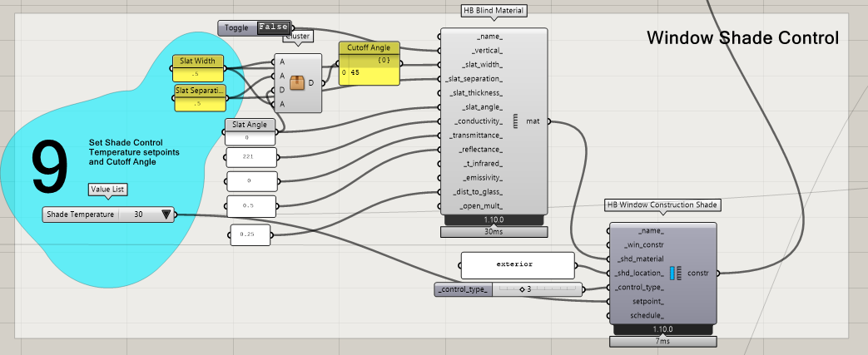
Task: Click the _conductivity_ input parameter
Action: pyautogui.click(x=479, y=121)
